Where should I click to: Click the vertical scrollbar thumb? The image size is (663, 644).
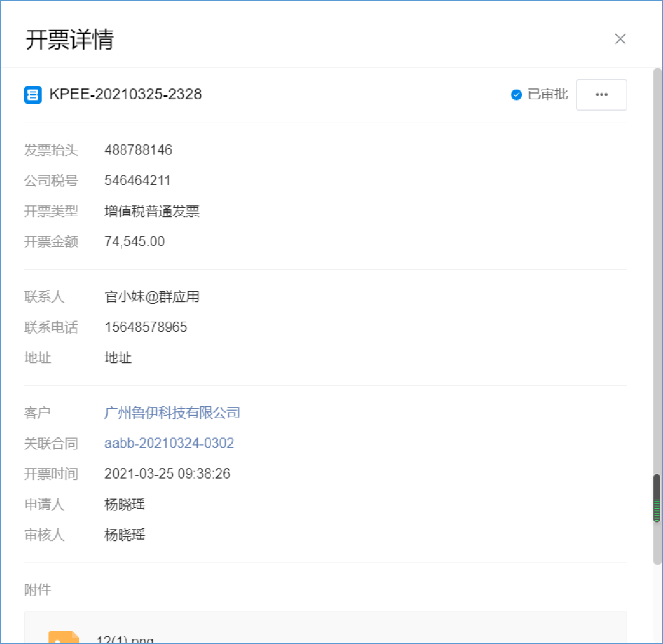657,497
